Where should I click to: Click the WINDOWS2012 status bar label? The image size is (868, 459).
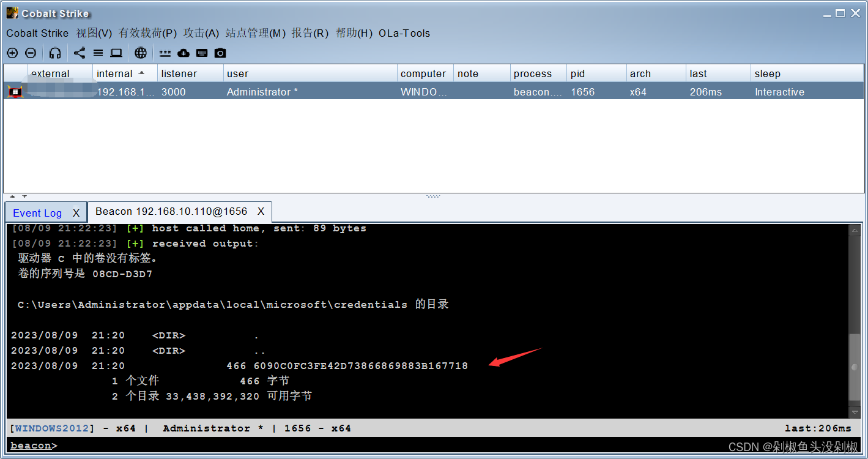[x=53, y=428]
